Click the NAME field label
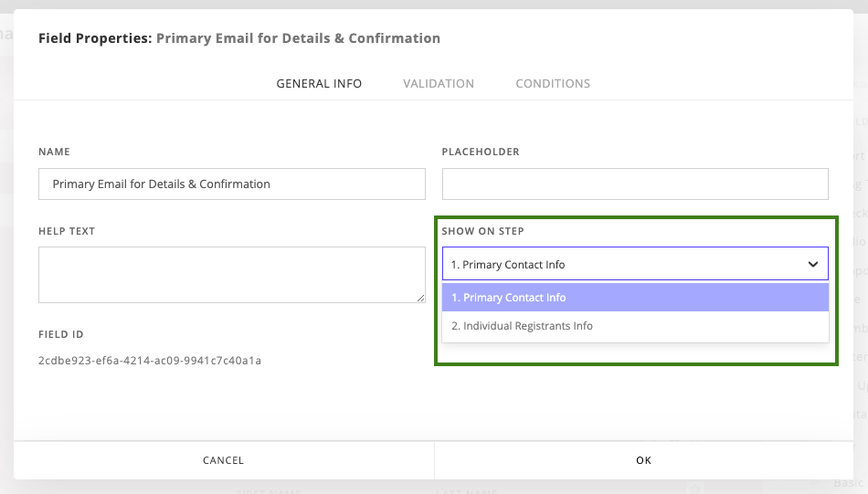Viewport: 868px width, 494px height. pos(54,152)
